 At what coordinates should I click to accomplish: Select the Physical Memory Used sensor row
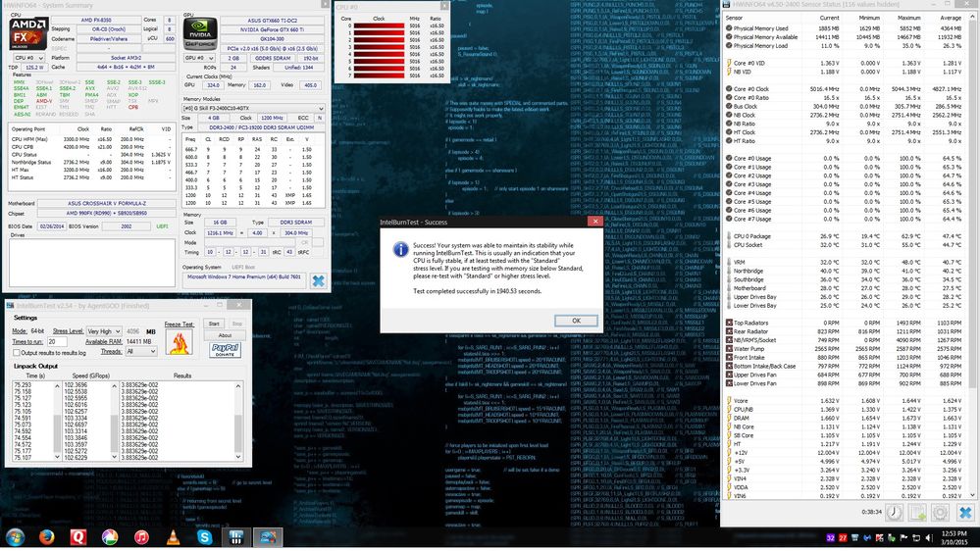[x=845, y=28]
